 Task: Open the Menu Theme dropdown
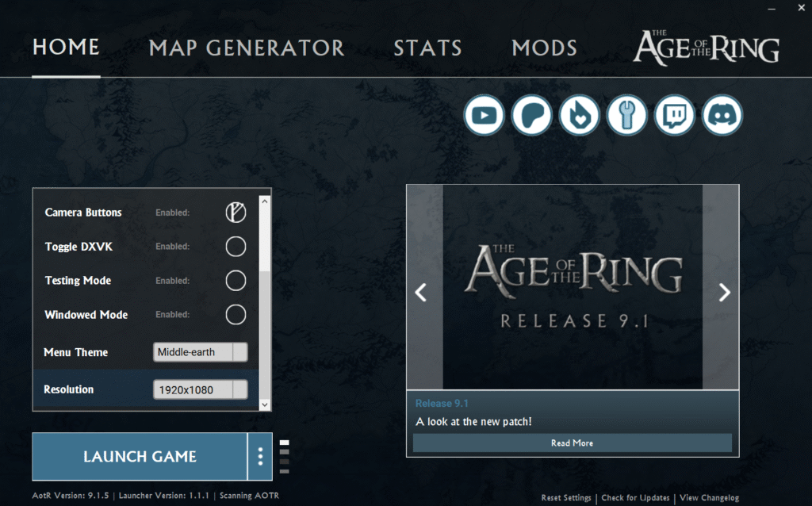pos(201,352)
